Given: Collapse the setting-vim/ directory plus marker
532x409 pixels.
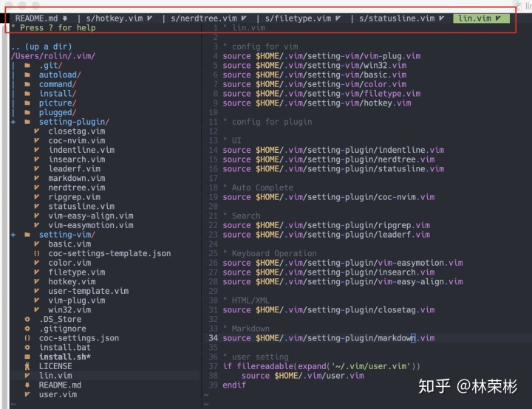Looking at the screenshot, I should [x=13, y=235].
